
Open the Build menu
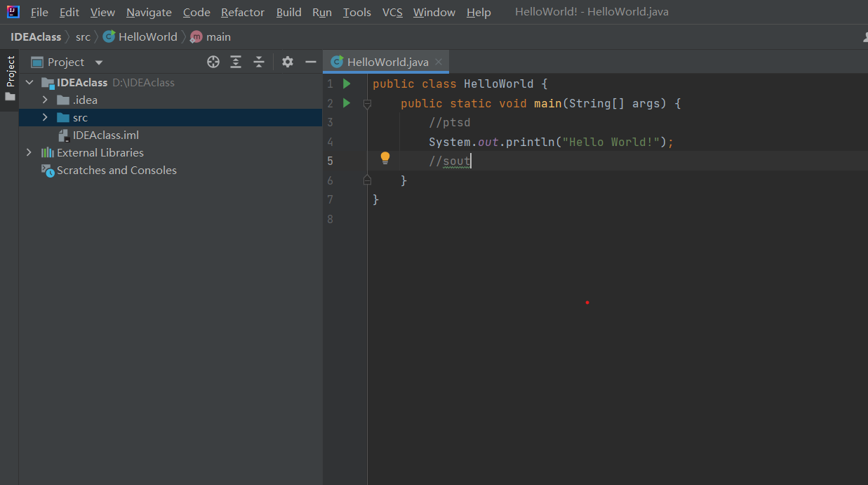288,13
